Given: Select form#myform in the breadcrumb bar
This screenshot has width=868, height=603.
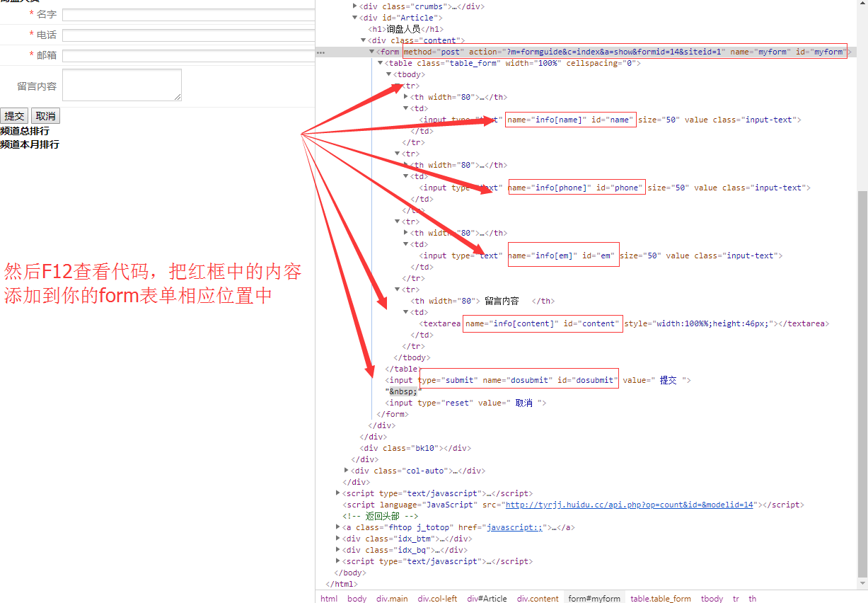Looking at the screenshot, I should click(594, 599).
